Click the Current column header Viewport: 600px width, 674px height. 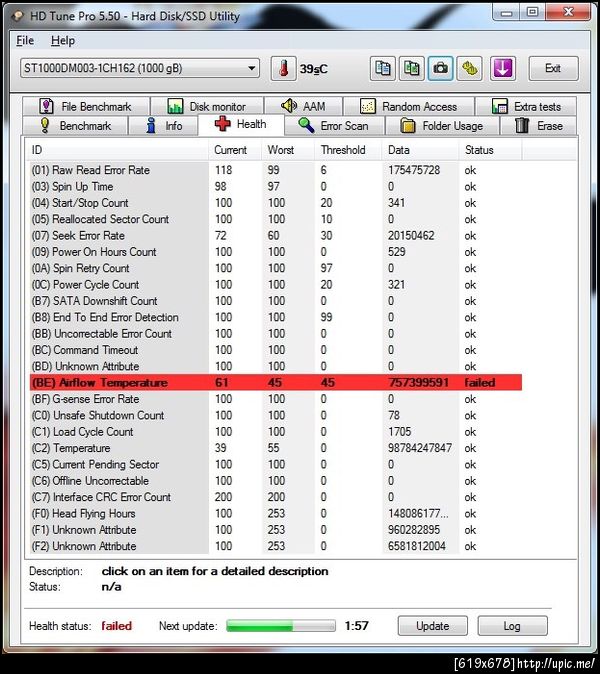click(x=236, y=150)
